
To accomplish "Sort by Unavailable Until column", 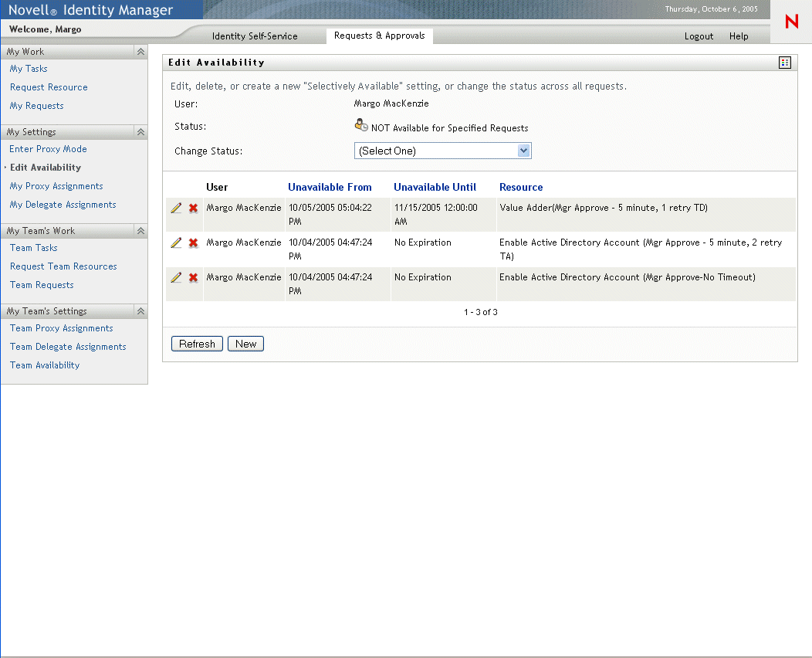I will coord(435,188).
